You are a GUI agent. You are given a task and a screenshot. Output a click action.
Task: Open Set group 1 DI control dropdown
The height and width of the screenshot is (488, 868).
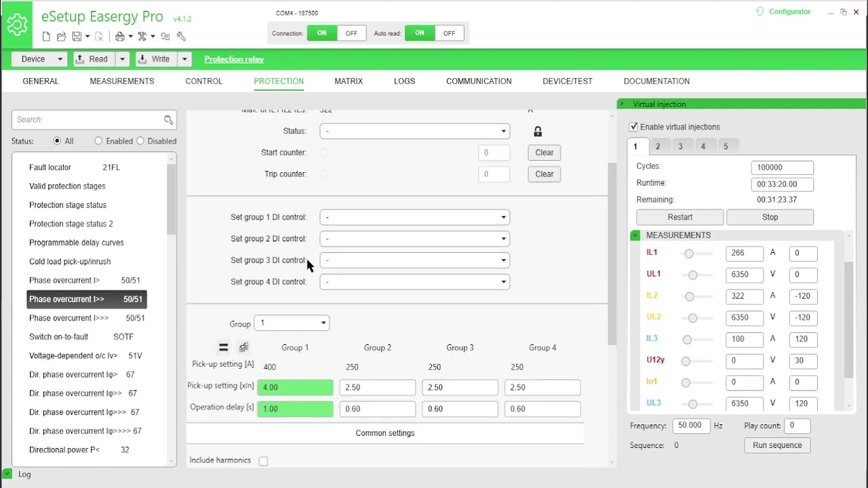(415, 218)
